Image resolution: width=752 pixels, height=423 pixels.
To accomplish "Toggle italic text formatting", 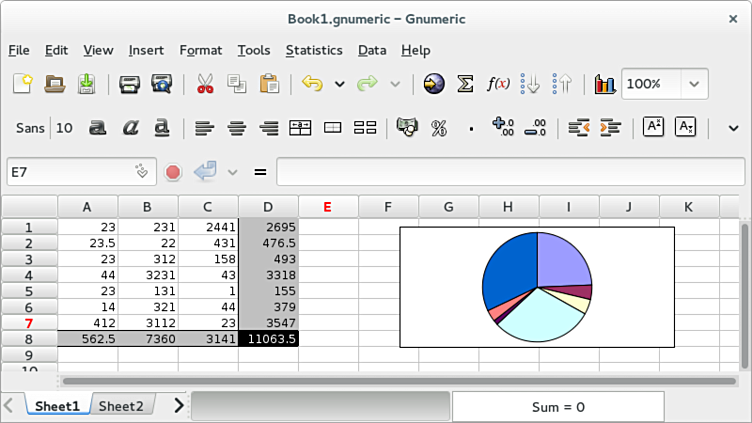I will [x=130, y=128].
